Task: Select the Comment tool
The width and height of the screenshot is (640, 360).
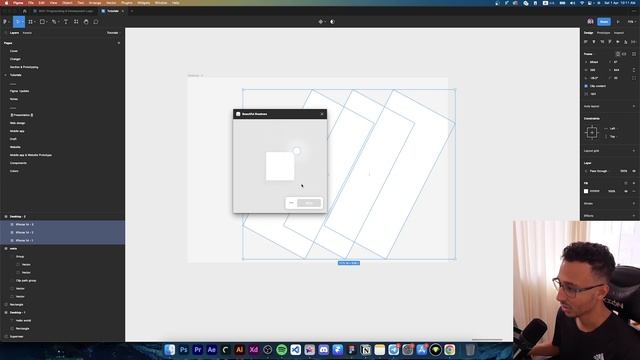Action: (96, 22)
